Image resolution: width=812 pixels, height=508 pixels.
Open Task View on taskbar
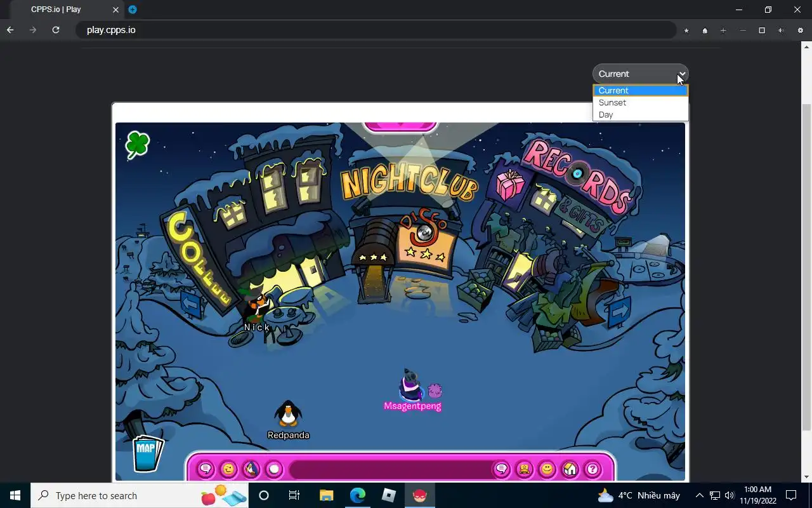[x=294, y=495]
